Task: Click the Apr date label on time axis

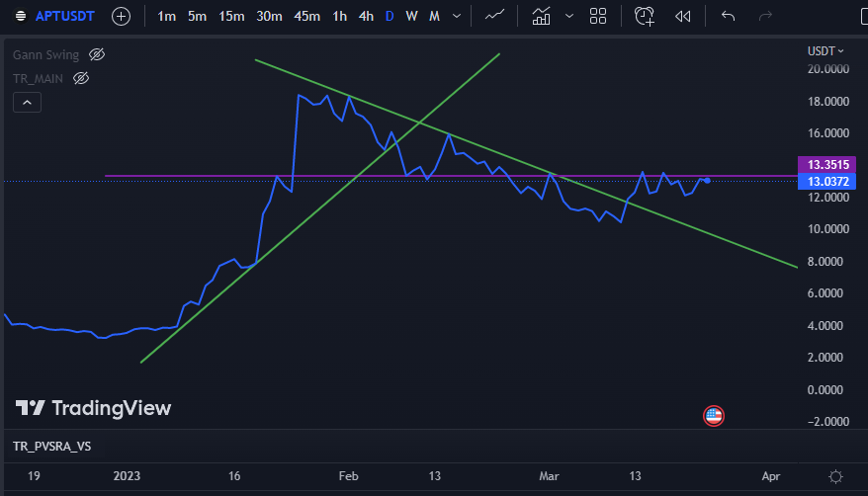Action: point(770,476)
